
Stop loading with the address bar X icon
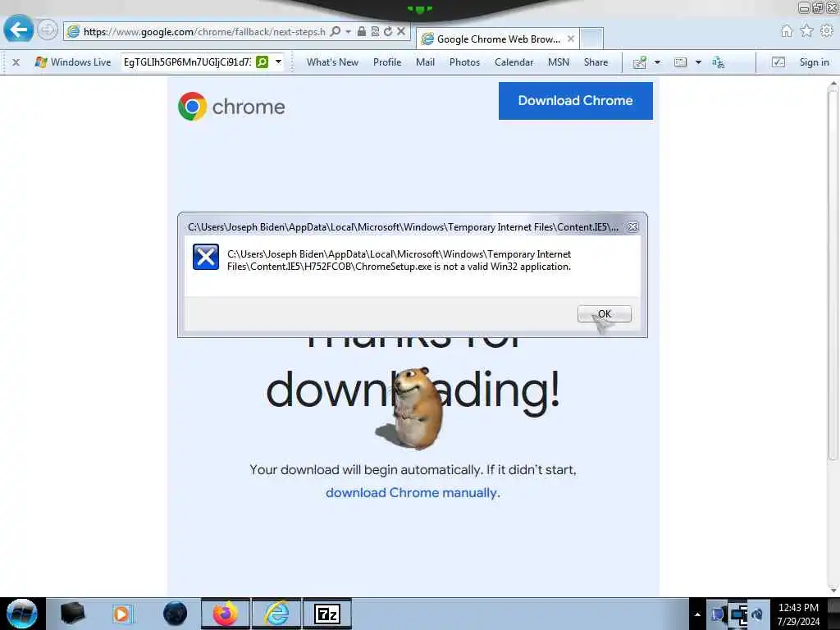400,32
